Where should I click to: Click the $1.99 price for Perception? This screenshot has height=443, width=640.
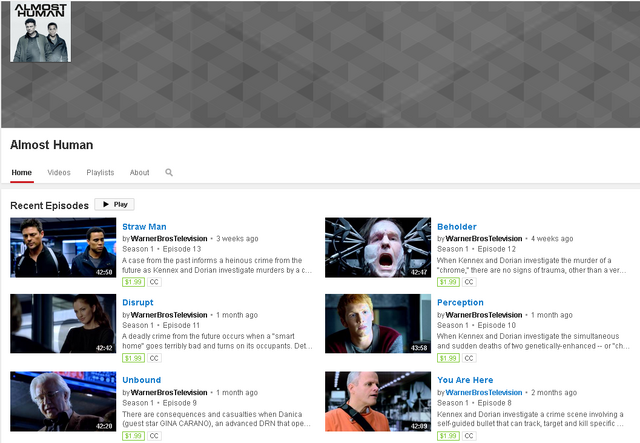(x=448, y=358)
